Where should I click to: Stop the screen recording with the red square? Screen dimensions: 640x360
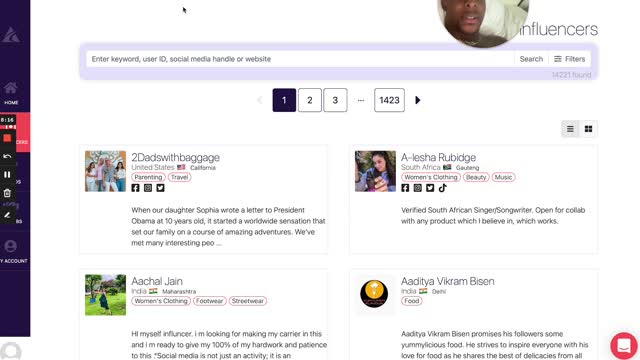7,138
